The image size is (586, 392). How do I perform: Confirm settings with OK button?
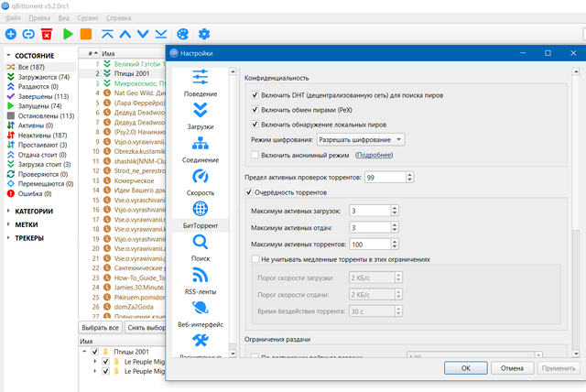pyautogui.click(x=466, y=368)
